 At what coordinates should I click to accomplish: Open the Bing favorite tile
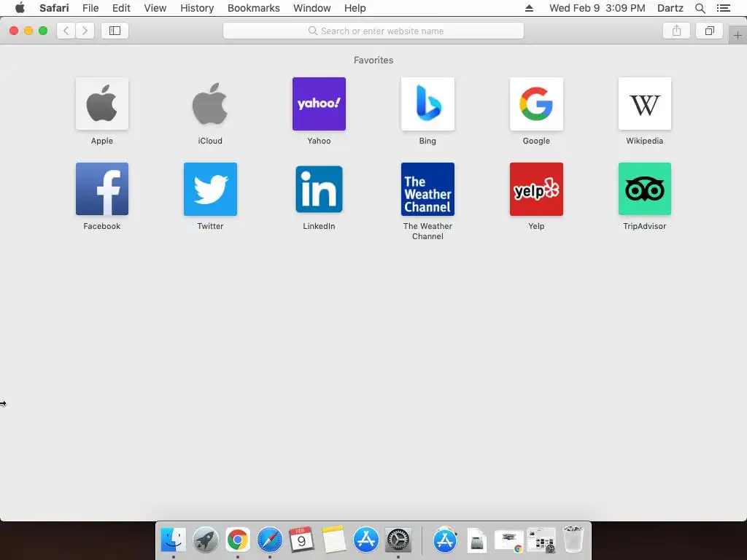pos(427,104)
